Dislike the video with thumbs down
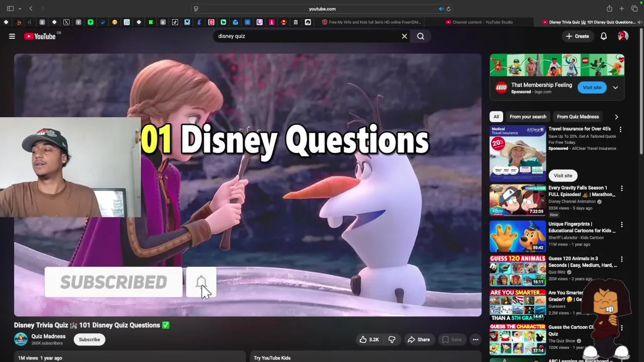Image resolution: width=644 pixels, height=362 pixels. point(392,339)
